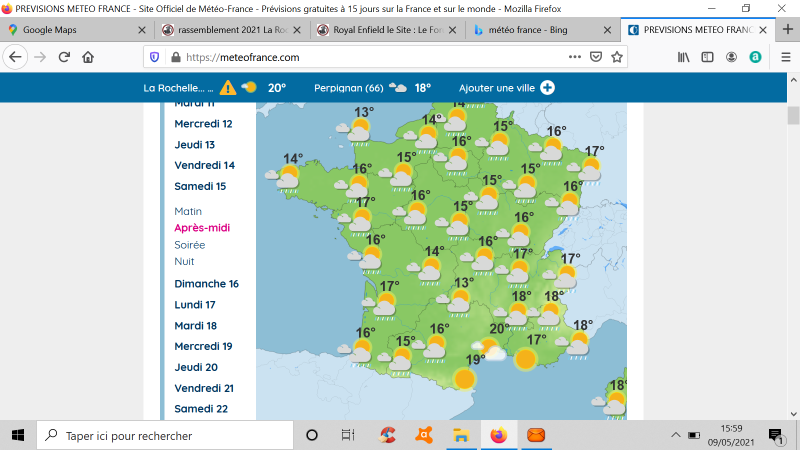
Task: Click the address bar URL meteofrance.com
Action: 243,57
